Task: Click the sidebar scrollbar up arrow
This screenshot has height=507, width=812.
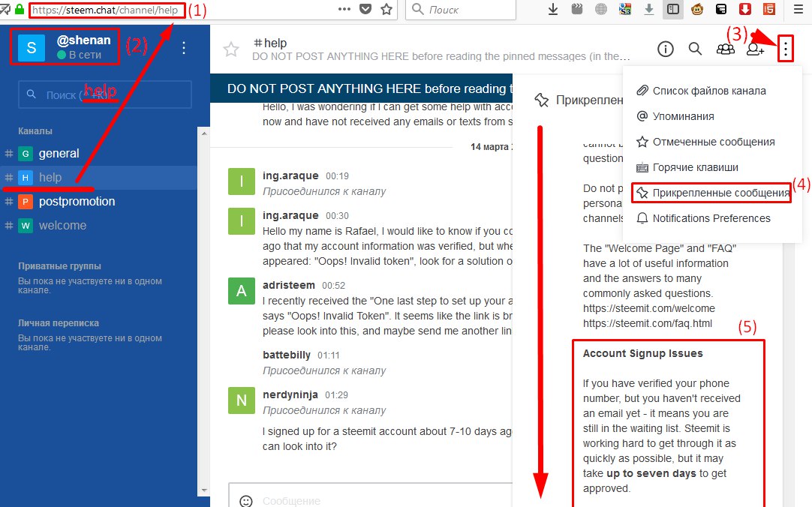Action: (x=204, y=133)
